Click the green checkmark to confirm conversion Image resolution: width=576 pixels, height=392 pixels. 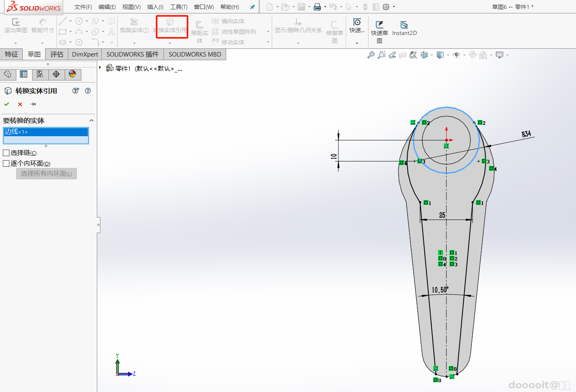(7, 104)
